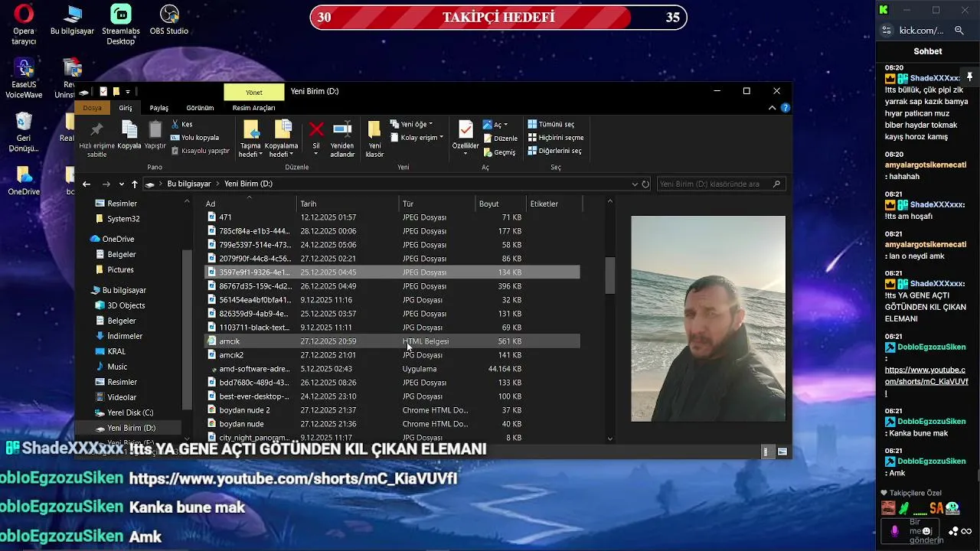Sort by Tarih column header

348,204
